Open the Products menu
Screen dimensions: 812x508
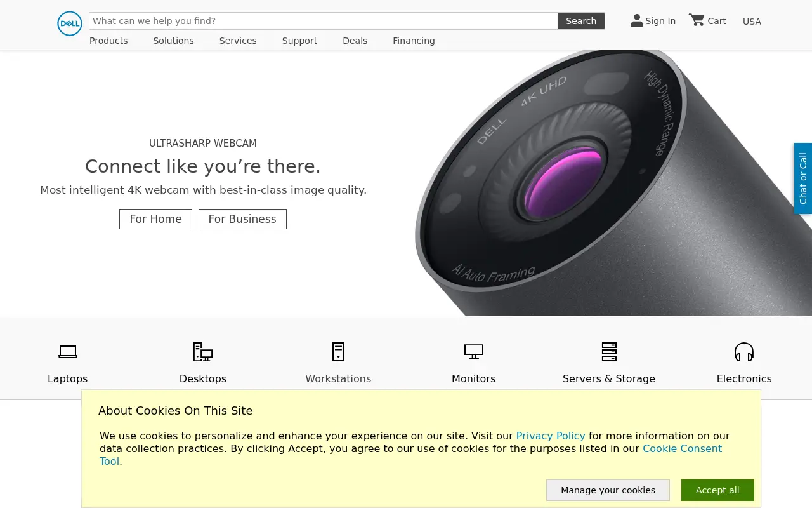[108, 41]
